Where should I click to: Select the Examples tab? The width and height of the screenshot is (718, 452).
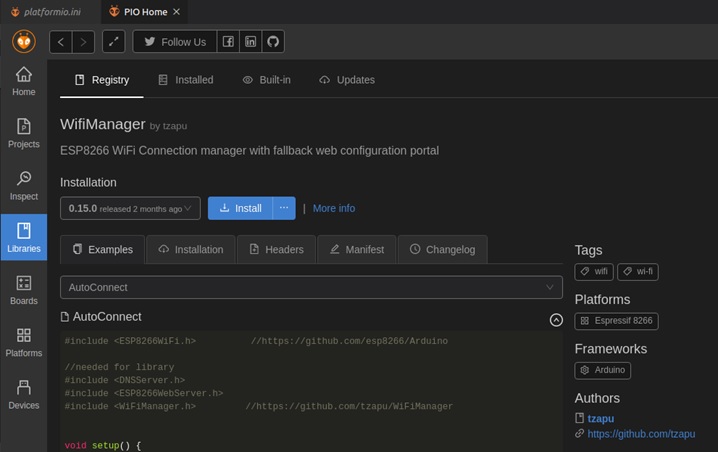tap(103, 250)
